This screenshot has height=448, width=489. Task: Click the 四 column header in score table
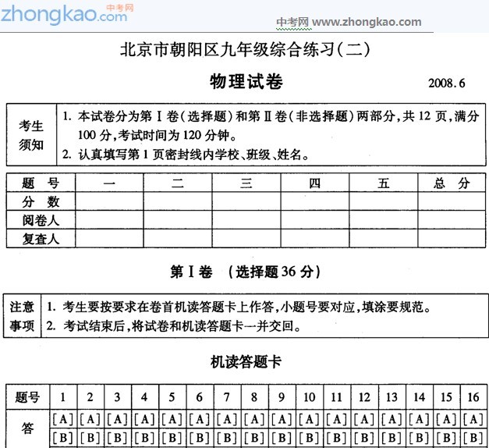pyautogui.click(x=314, y=183)
